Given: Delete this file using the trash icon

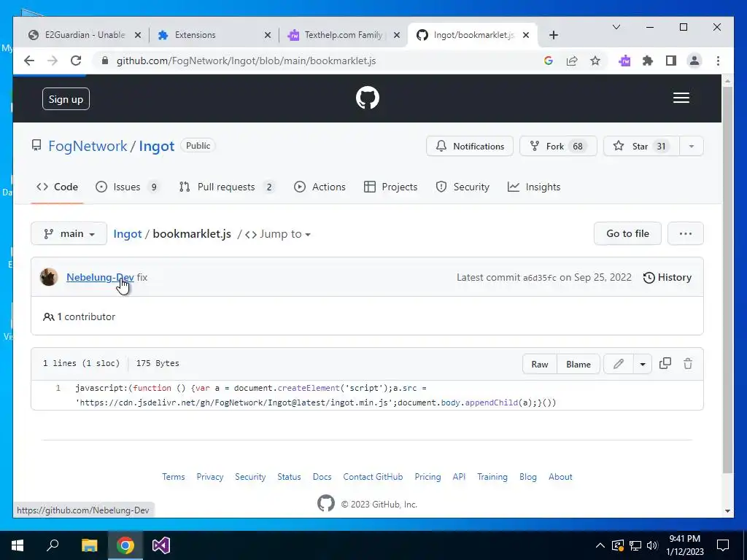Looking at the screenshot, I should (x=688, y=364).
